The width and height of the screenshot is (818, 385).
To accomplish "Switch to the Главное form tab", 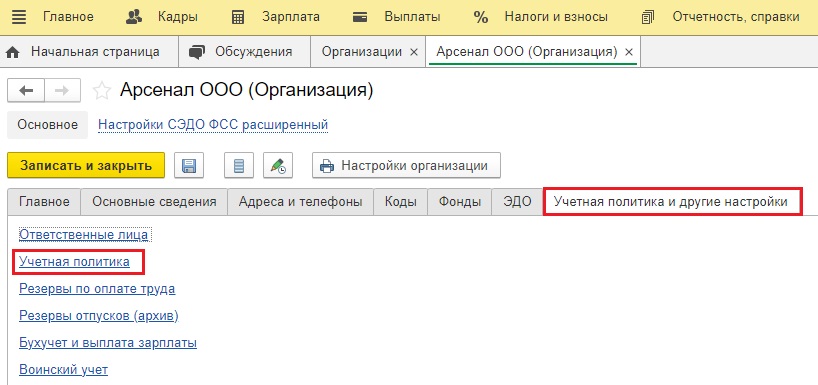I will pyautogui.click(x=44, y=202).
